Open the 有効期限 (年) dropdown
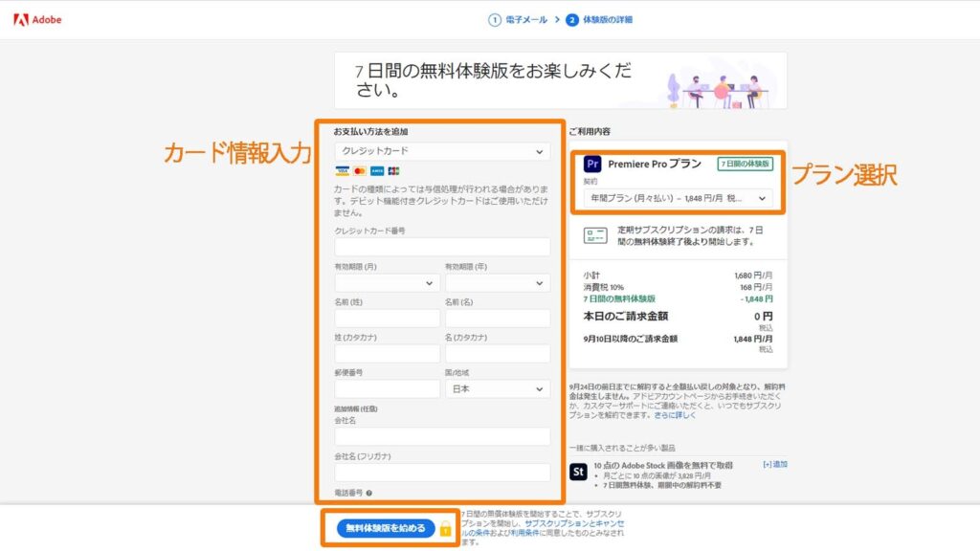The height and width of the screenshot is (551, 980). [x=498, y=283]
